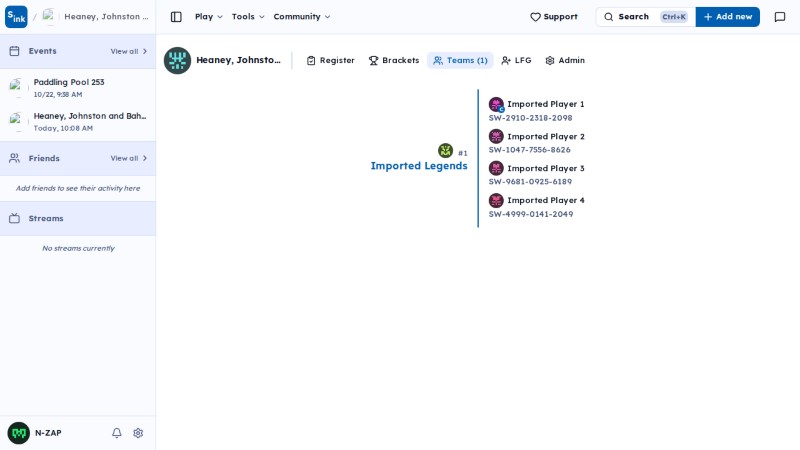
Task: Click the Support heart icon
Action: coord(535,17)
